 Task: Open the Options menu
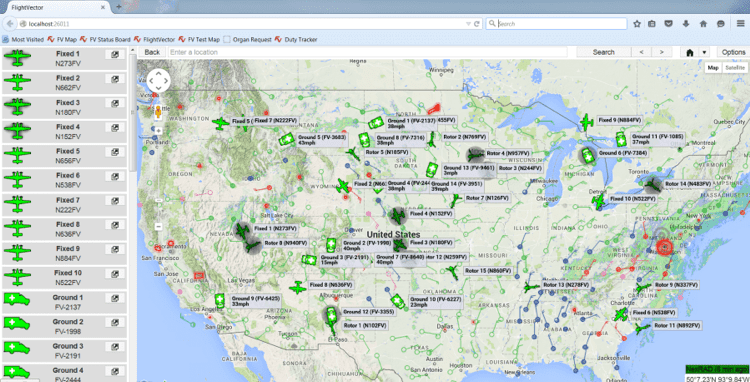tap(733, 52)
